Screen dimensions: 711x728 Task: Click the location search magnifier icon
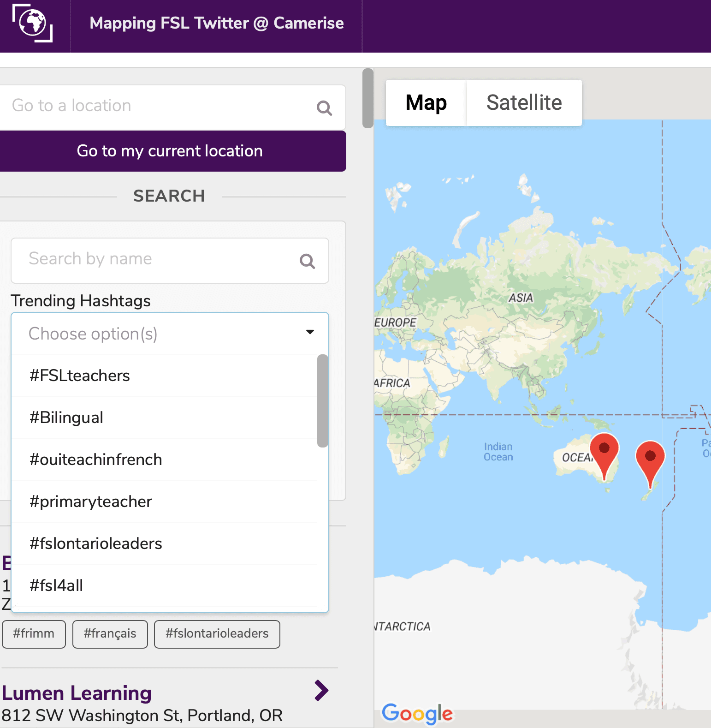[x=324, y=108]
